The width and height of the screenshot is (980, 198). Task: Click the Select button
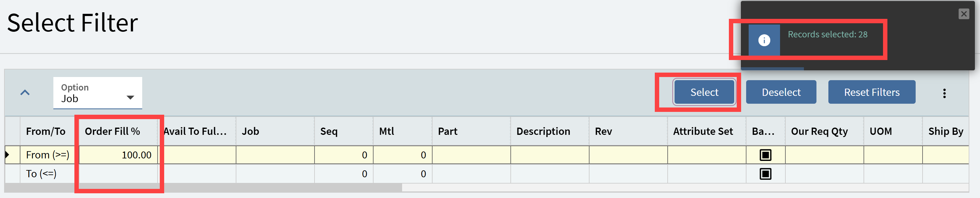tap(704, 92)
